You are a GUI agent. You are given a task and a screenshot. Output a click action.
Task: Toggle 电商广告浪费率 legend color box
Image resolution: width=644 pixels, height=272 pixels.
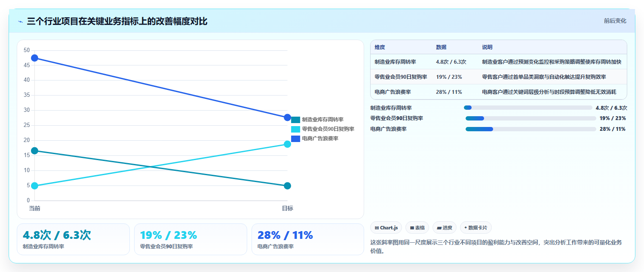tap(295, 139)
